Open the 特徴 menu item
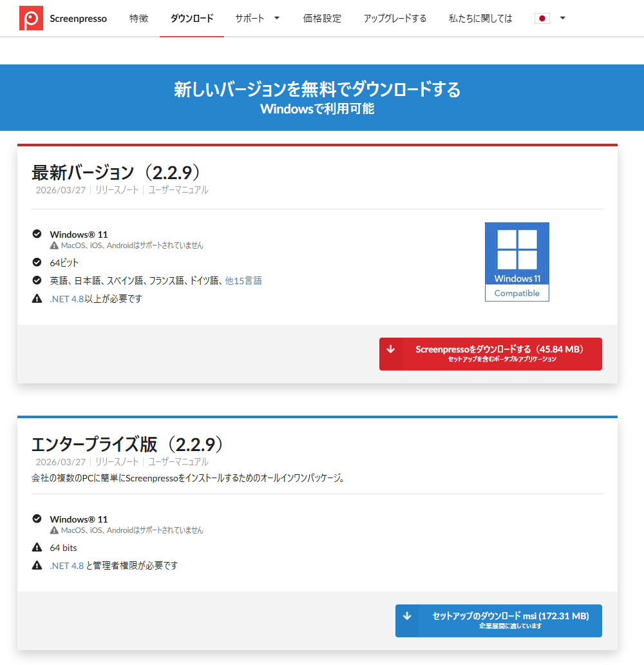Screen dimensions: 644x665 [138, 18]
